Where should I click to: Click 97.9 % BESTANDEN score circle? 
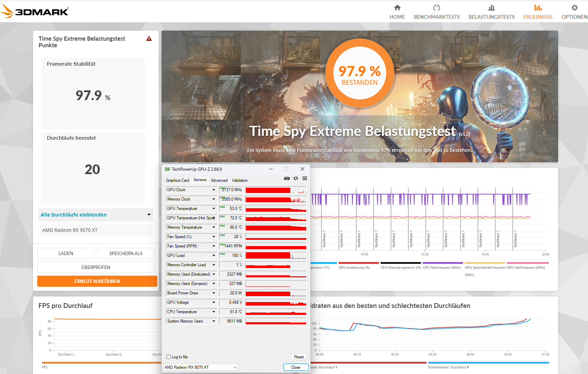[360, 73]
